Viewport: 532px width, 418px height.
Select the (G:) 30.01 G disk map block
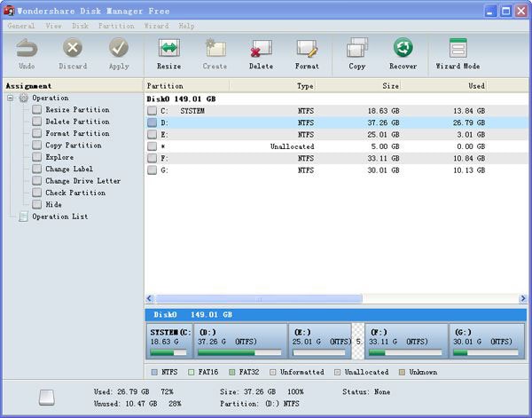point(487,341)
